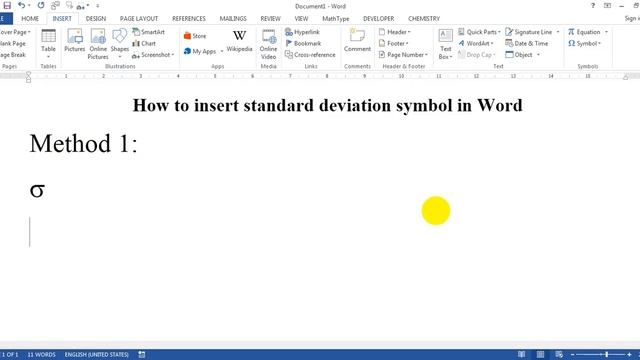Insert an Online Video
This screenshot has height=360, width=640.
point(269,44)
